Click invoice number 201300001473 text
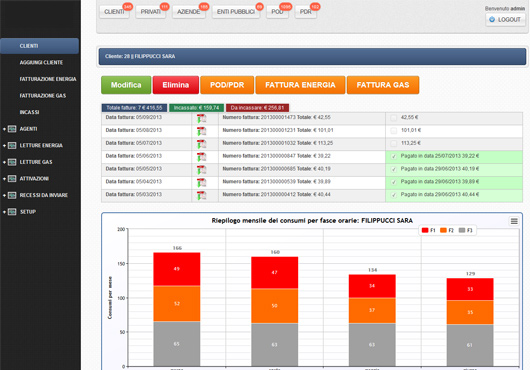 pyautogui.click(x=278, y=118)
